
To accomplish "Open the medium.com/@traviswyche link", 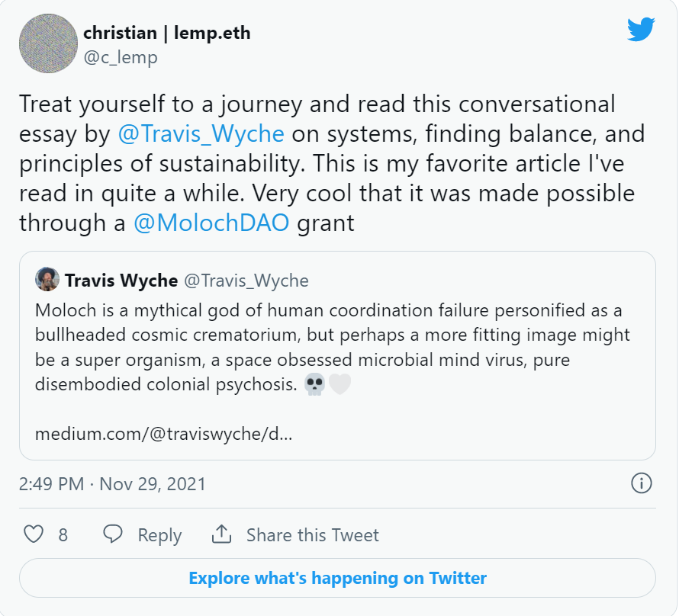I will pos(164,434).
